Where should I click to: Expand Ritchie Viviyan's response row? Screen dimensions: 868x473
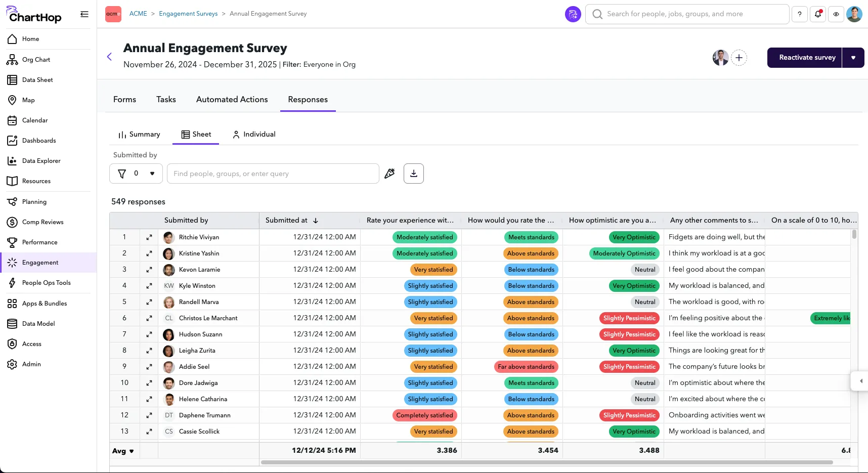[149, 237]
